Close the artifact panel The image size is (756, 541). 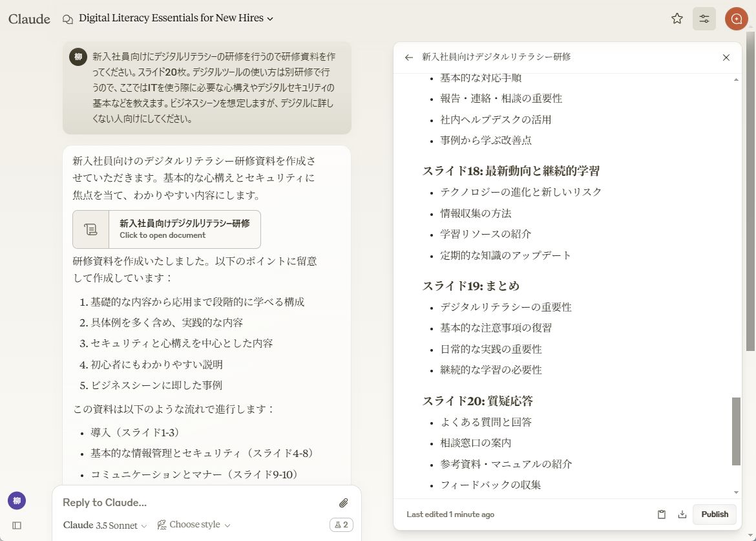pos(726,58)
